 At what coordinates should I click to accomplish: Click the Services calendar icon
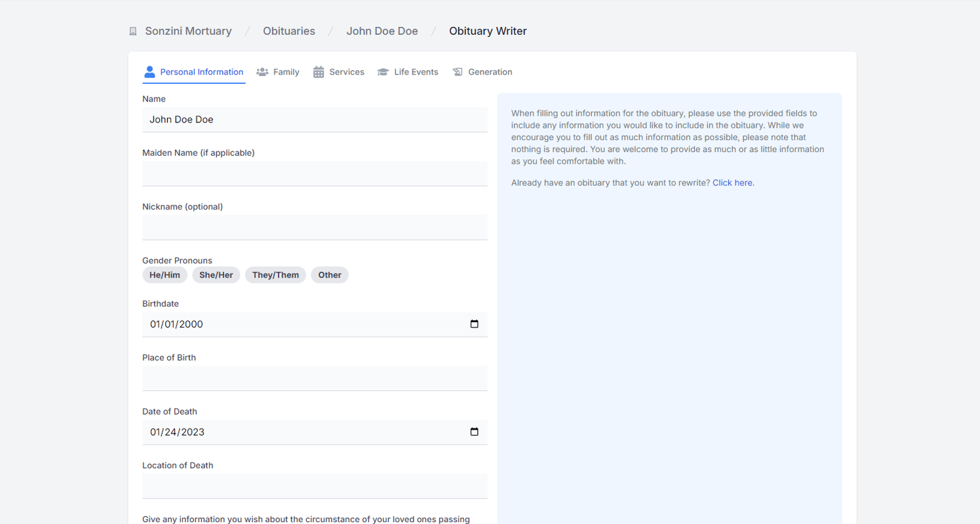tap(319, 71)
